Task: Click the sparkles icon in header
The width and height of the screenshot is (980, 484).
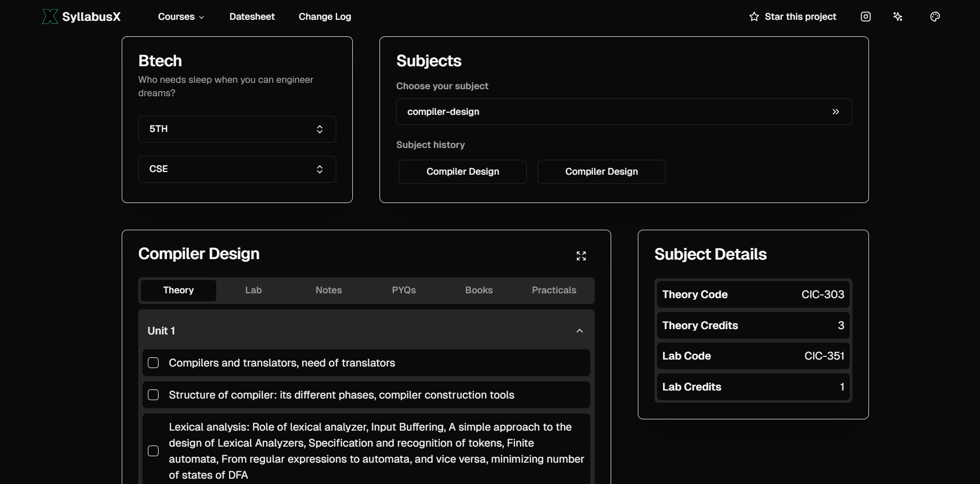Action: 898,17
